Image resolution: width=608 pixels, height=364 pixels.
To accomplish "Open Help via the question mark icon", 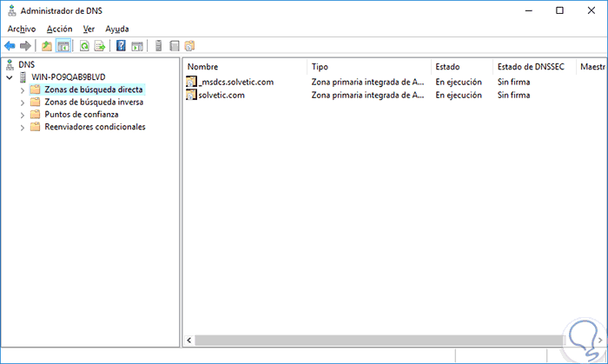I will pos(121,46).
